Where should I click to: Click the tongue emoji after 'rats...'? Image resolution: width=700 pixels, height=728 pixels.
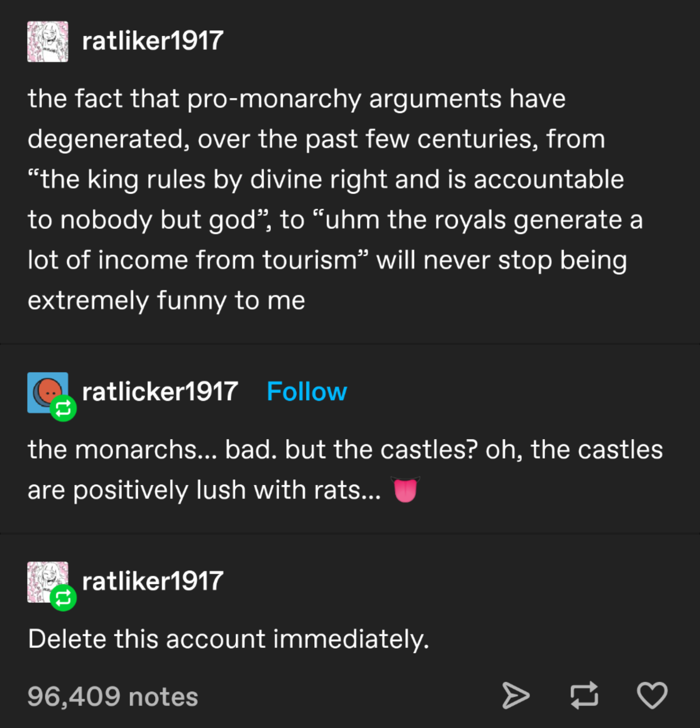pos(405,489)
